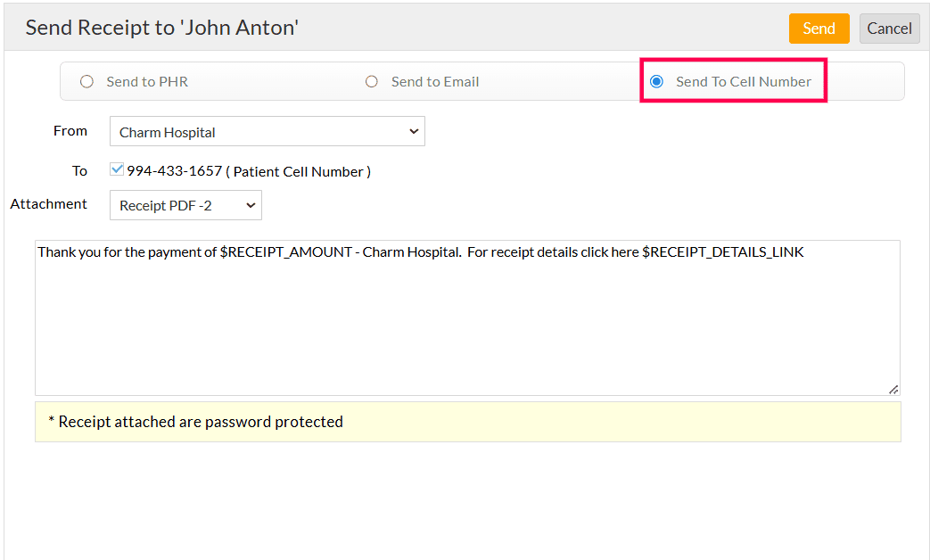Click the resize handle of the message box
The image size is (930, 560).
point(893,389)
